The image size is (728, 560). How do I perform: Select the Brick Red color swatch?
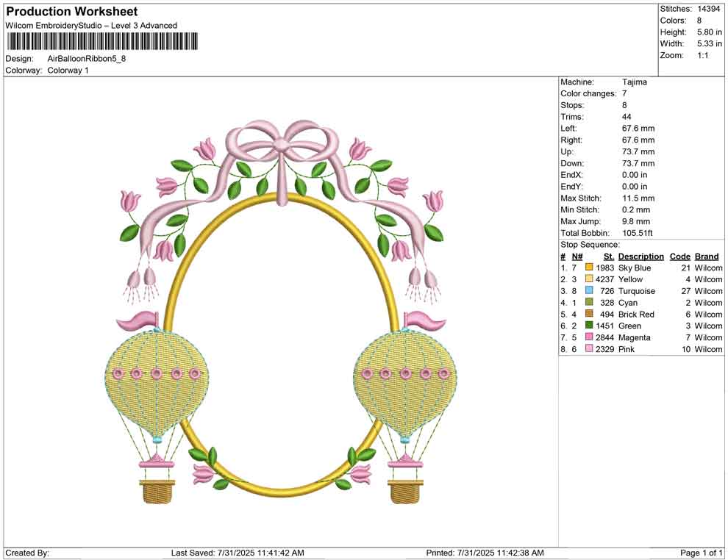coord(589,315)
